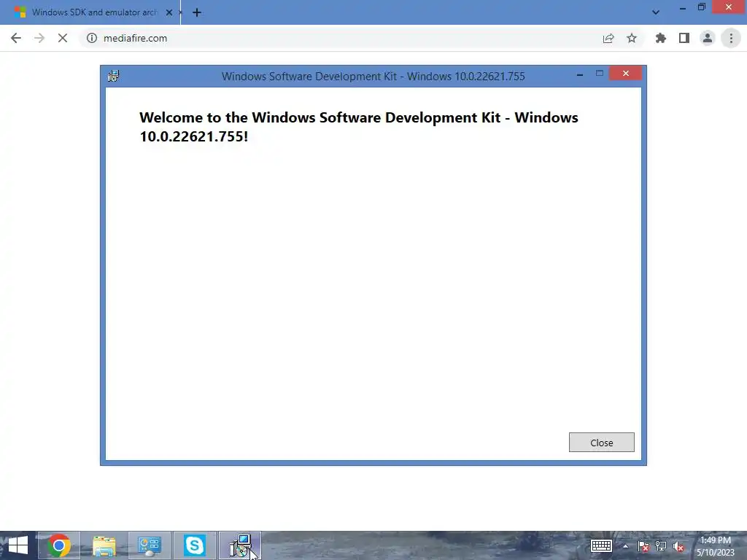
Task: Bookmark this tab with star icon
Action: click(632, 38)
